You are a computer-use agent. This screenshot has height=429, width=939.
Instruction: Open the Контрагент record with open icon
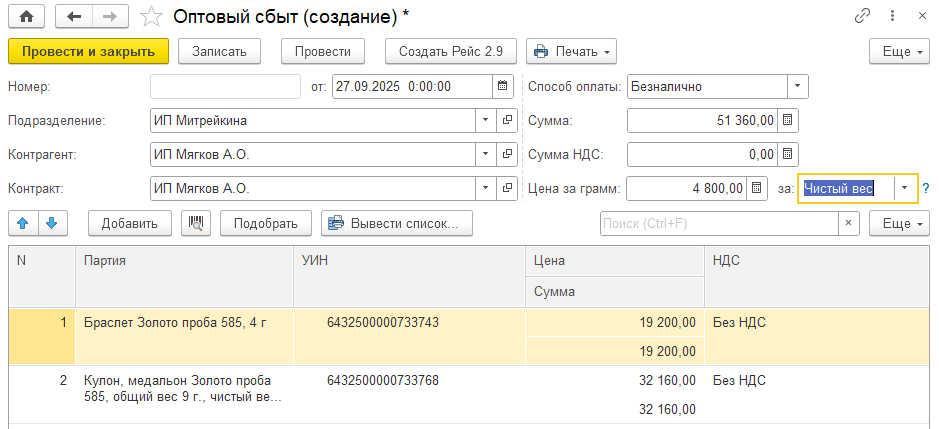(x=508, y=155)
